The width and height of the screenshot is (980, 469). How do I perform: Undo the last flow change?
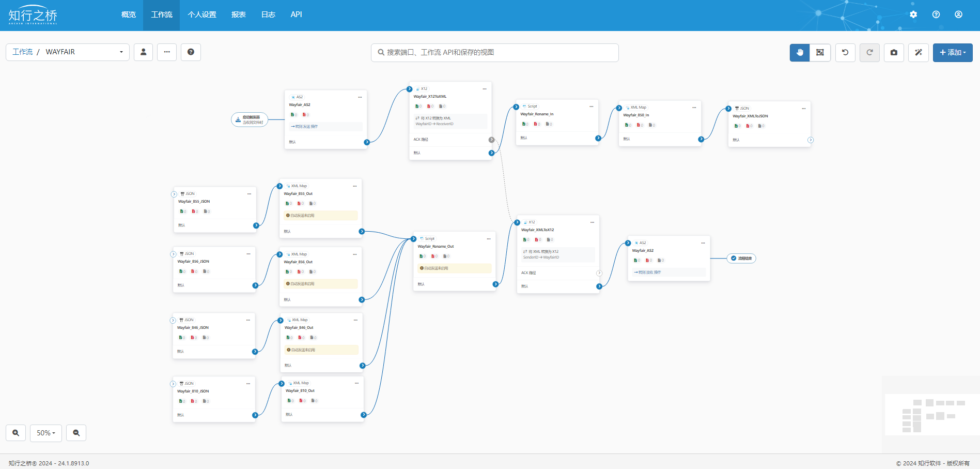coord(845,52)
